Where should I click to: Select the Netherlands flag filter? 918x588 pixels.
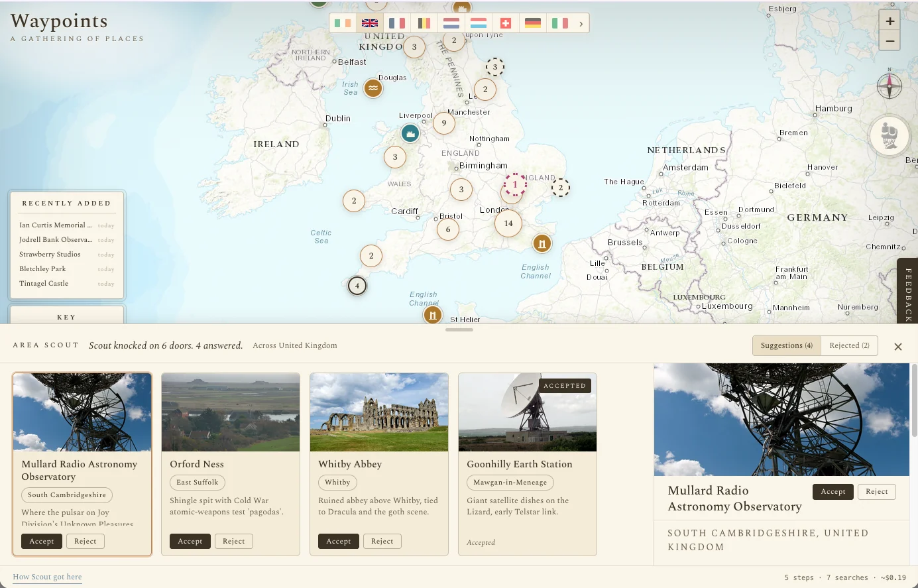coord(451,23)
